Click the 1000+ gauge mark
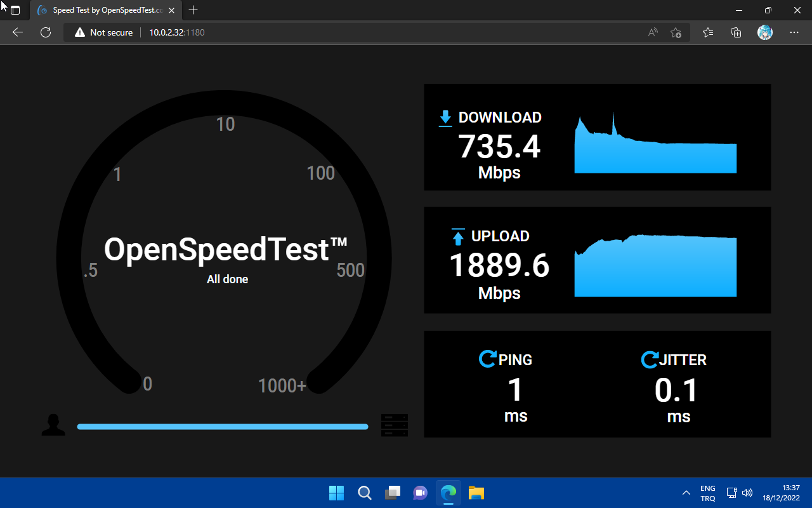Screen dimensions: 812x508 282,385
